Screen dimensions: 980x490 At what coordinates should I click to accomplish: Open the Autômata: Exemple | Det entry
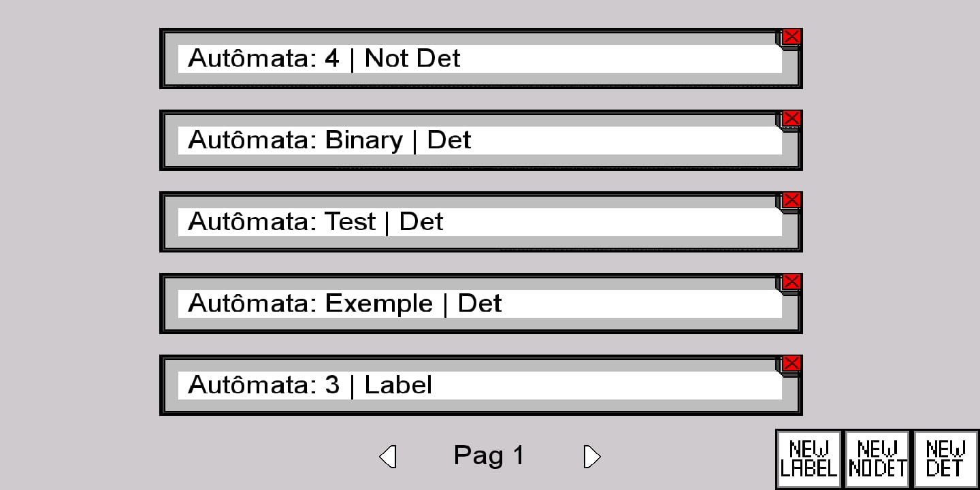click(x=480, y=304)
